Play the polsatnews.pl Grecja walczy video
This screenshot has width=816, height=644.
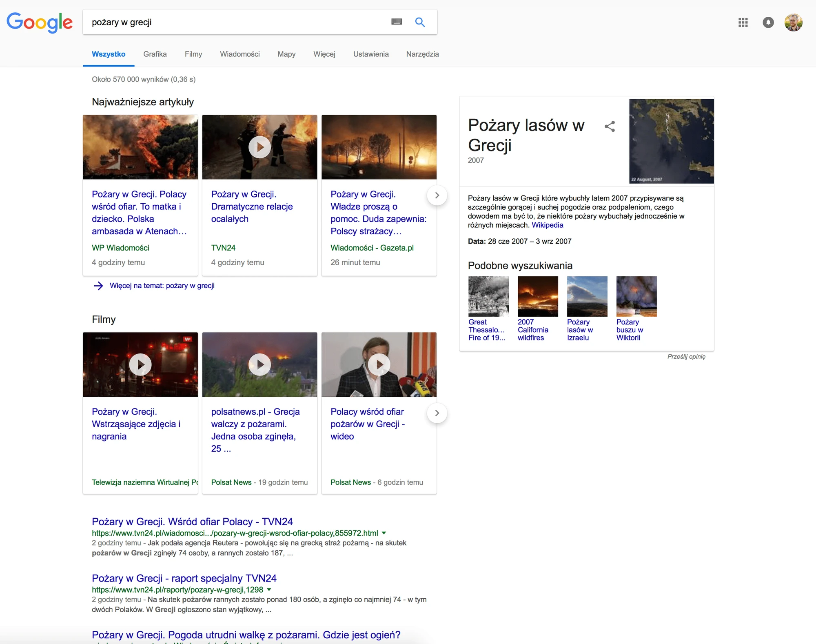pyautogui.click(x=260, y=364)
